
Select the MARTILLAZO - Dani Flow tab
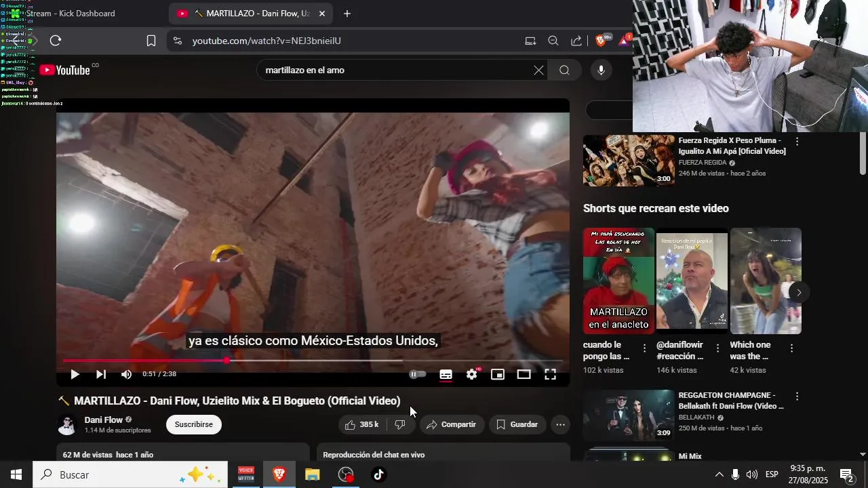click(x=251, y=14)
